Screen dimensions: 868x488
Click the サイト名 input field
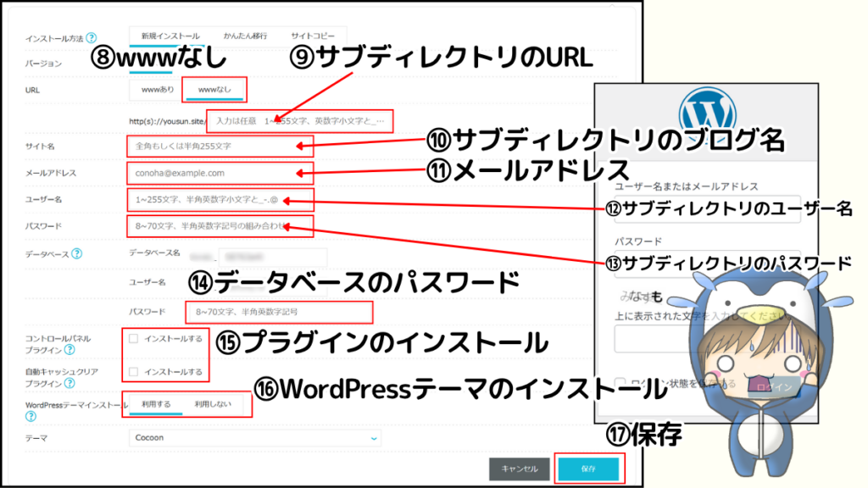220,147
